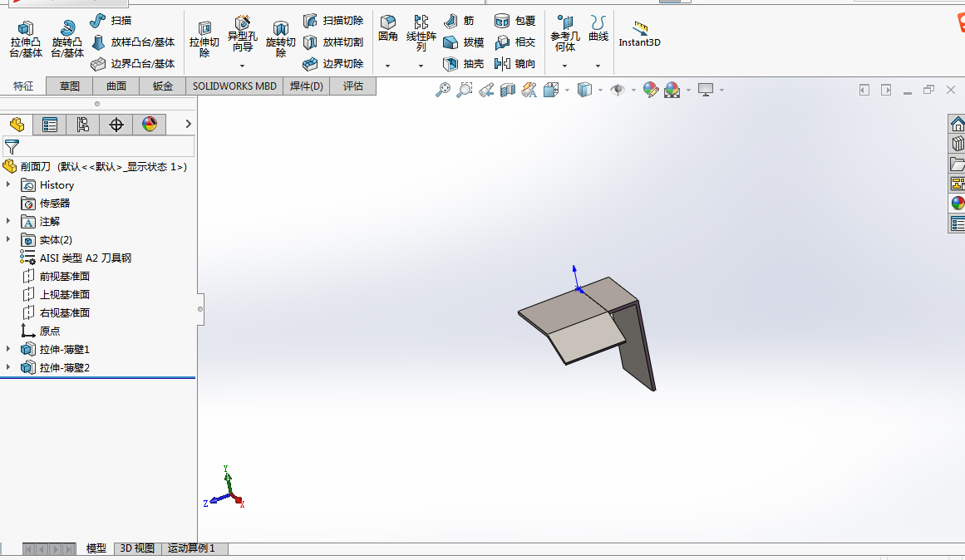Switch to the 评估 Evaluate tab

353,86
